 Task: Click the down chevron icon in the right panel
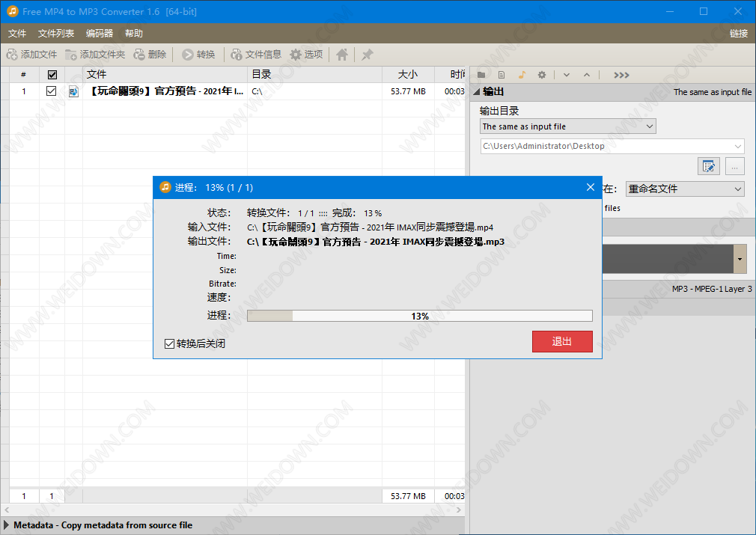click(567, 75)
